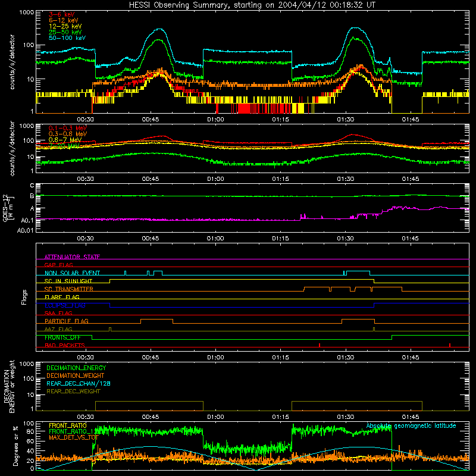The height and width of the screenshot is (476, 476).
Task: Click the GAP_FLAG label
Action: pyautogui.click(x=59, y=265)
